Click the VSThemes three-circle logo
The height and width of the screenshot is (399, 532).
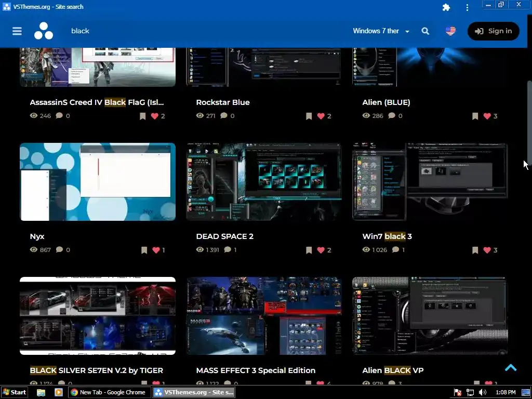[44, 31]
